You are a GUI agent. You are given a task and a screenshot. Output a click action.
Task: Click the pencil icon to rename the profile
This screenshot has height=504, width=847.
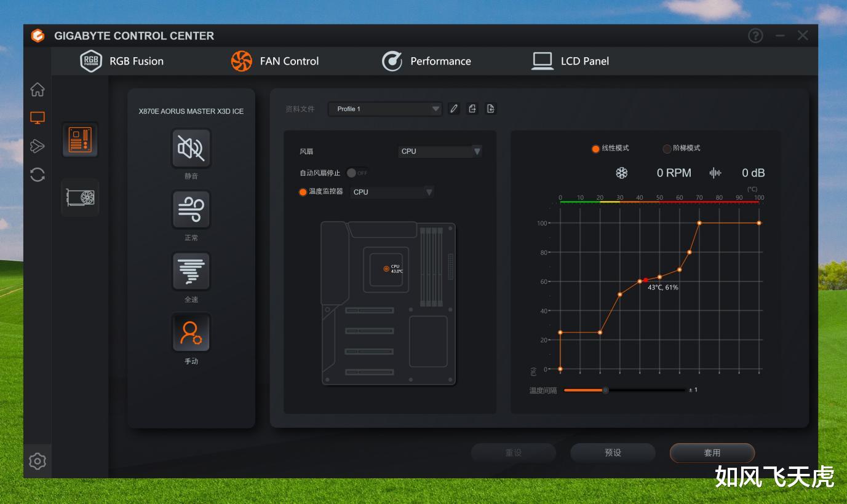tap(454, 109)
